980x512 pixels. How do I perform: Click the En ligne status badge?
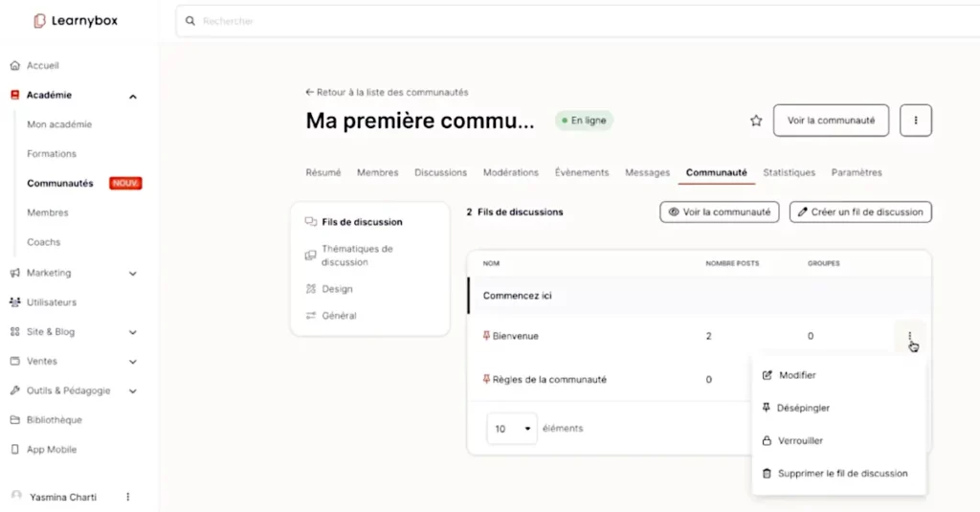coord(584,121)
